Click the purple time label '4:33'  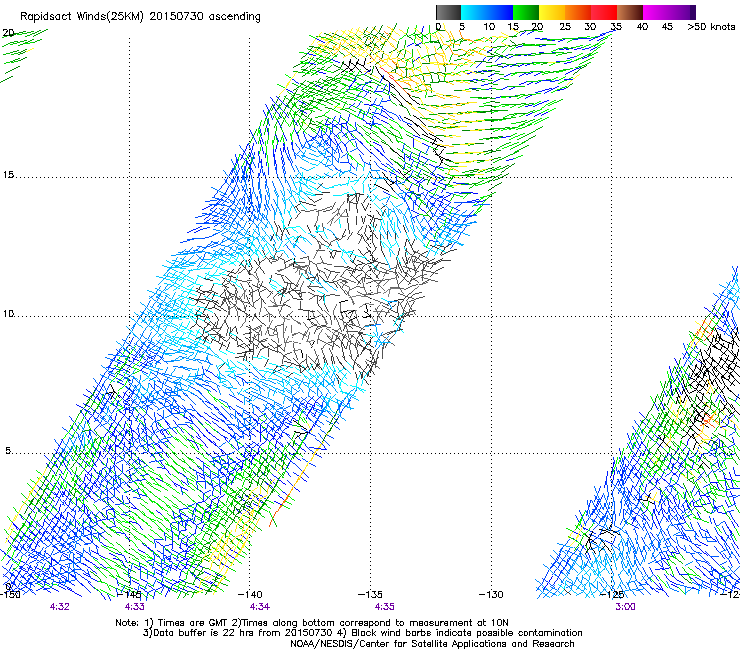135,607
